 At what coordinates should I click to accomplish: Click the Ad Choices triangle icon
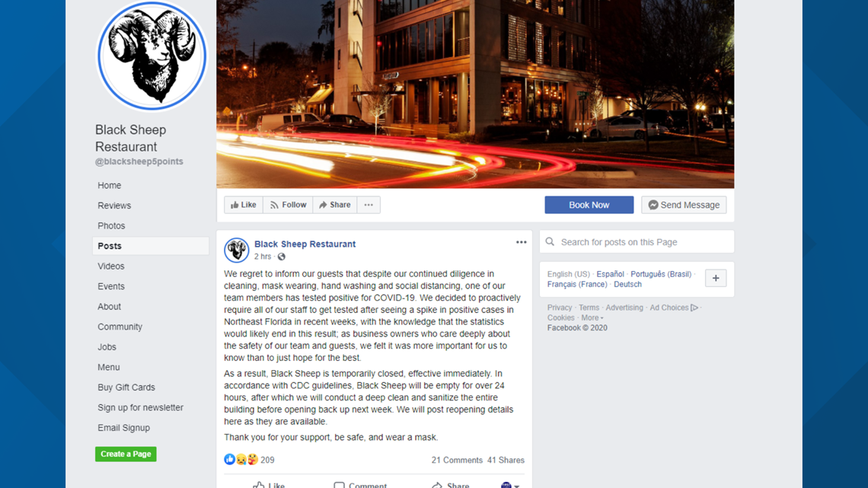(x=694, y=308)
